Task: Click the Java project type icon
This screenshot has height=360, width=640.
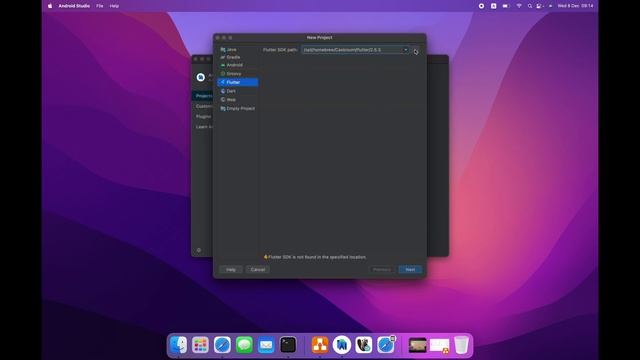Action: pos(223,49)
